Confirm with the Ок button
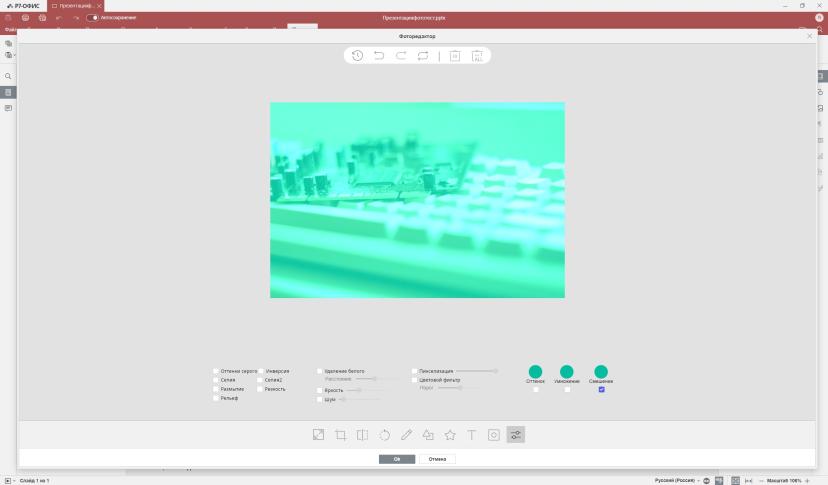Viewport: 828px width, 485px height. point(397,459)
